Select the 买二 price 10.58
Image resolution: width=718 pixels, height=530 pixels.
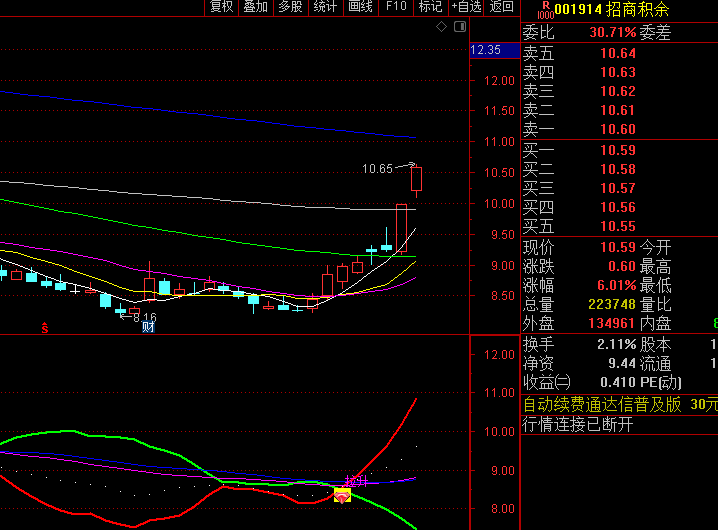pos(618,169)
